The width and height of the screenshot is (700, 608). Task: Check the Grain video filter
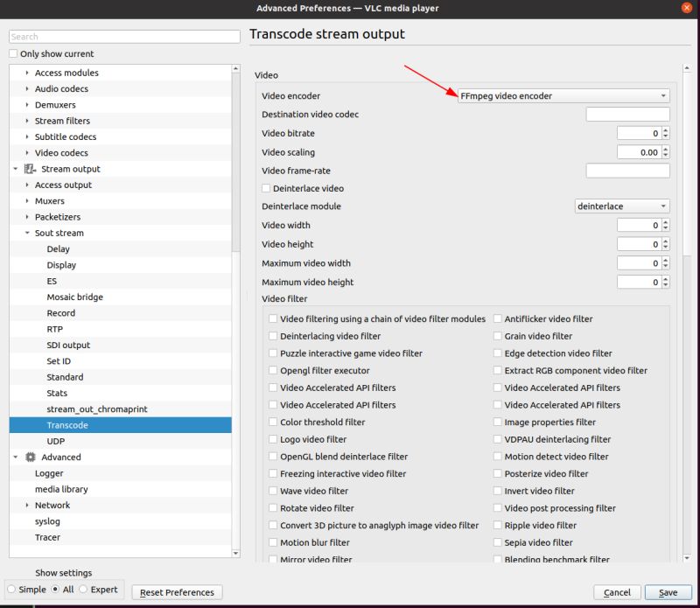click(x=497, y=336)
